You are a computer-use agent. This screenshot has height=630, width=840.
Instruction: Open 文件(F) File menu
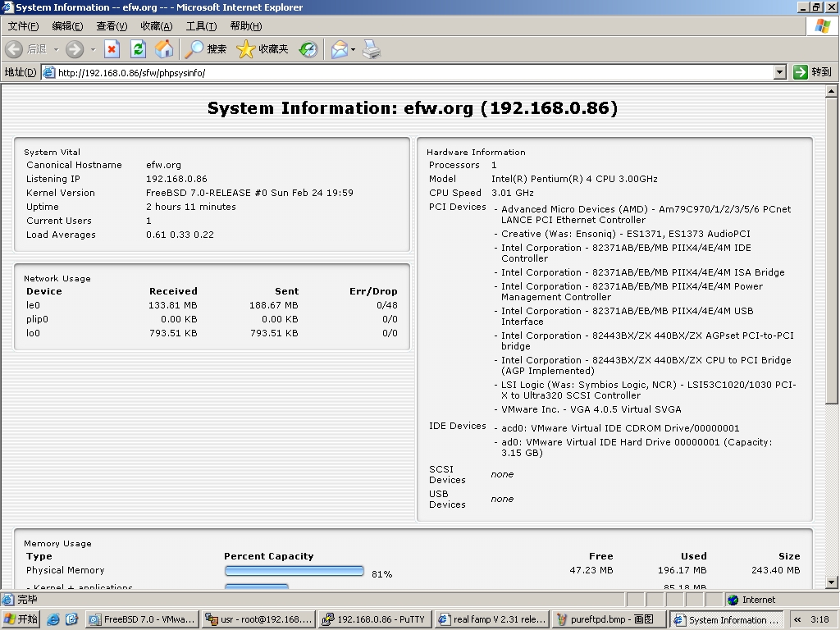pyautogui.click(x=23, y=25)
